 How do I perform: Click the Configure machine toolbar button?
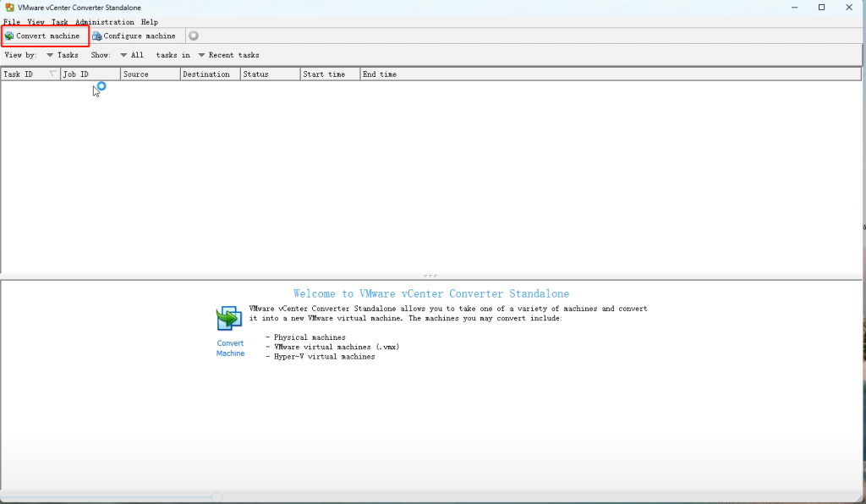coord(134,36)
